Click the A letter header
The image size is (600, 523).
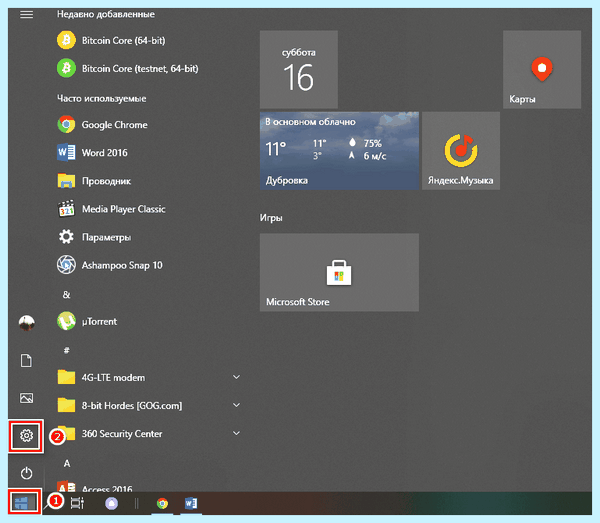click(67, 464)
